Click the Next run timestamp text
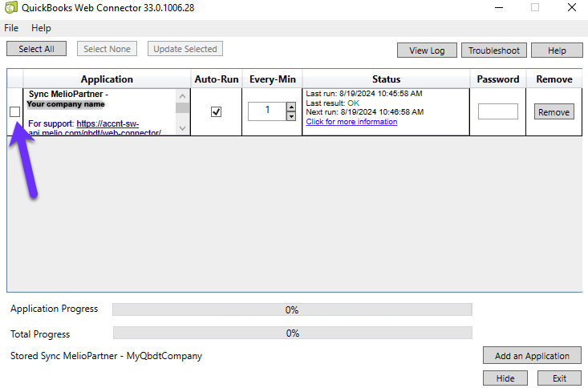The image size is (588, 388). (x=365, y=111)
